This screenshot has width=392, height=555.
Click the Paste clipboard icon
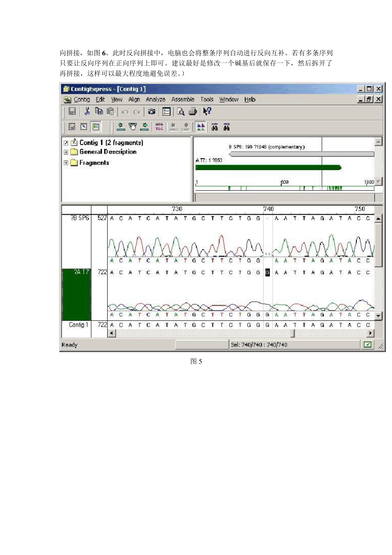coord(110,111)
